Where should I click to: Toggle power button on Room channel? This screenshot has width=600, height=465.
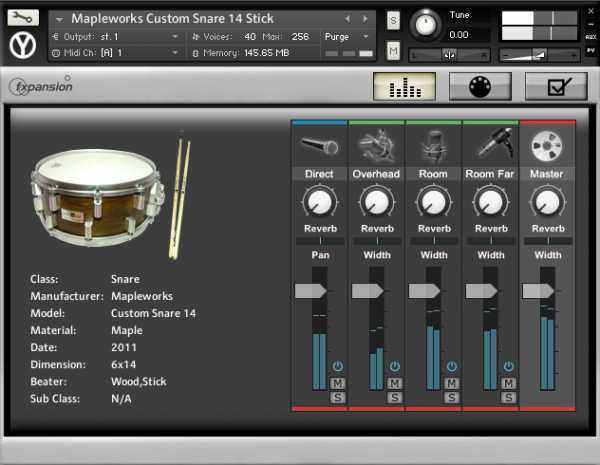pos(452,366)
